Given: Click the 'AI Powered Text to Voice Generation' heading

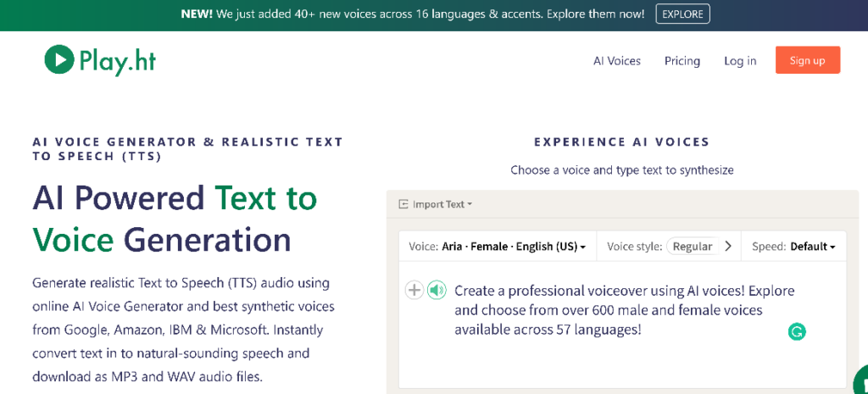Looking at the screenshot, I should [175, 219].
